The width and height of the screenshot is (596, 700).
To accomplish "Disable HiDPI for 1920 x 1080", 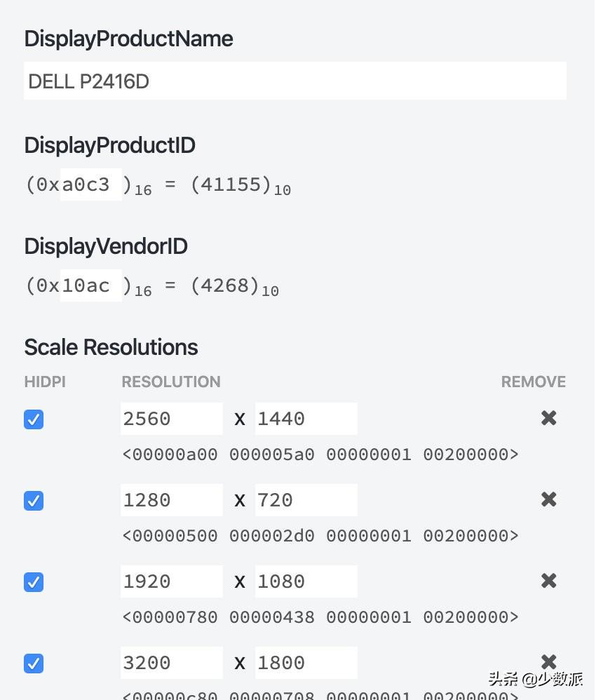I will (x=34, y=582).
